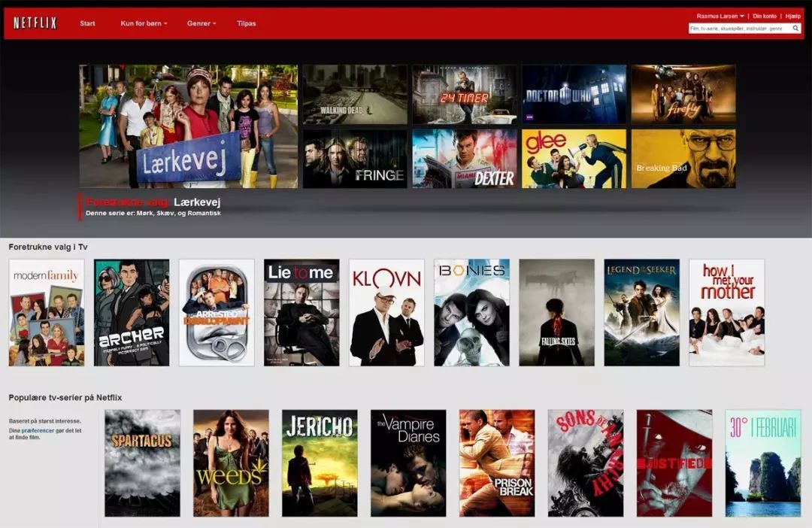Select the Tilpas menu item

pos(246,23)
